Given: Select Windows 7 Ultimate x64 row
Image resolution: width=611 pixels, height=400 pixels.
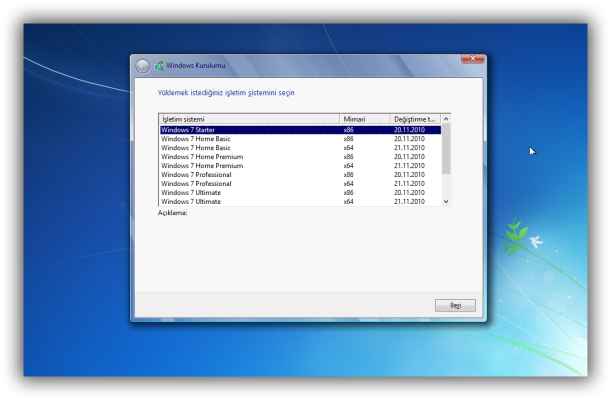Looking at the screenshot, I should coord(300,201).
